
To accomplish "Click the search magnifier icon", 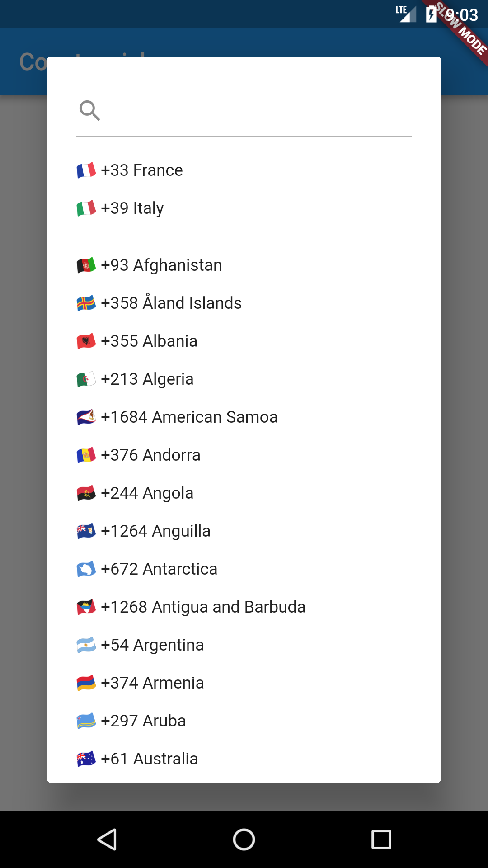I will click(89, 111).
